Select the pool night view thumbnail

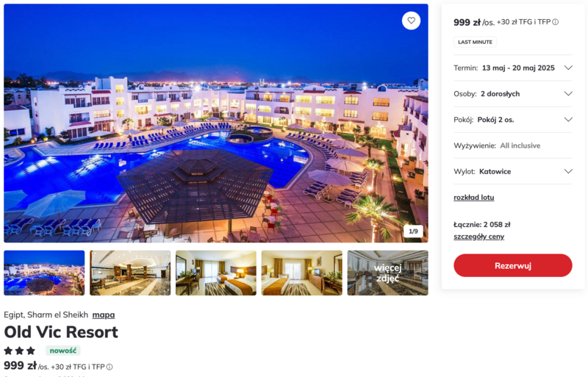point(44,273)
